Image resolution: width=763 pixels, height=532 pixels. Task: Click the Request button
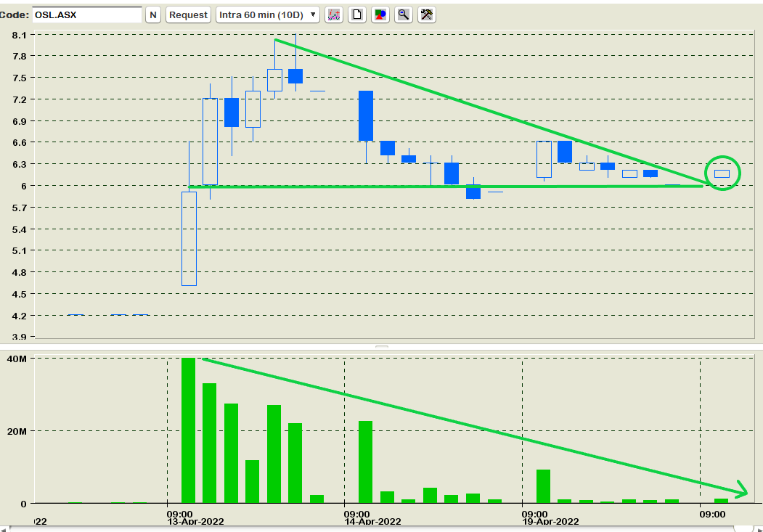(188, 15)
